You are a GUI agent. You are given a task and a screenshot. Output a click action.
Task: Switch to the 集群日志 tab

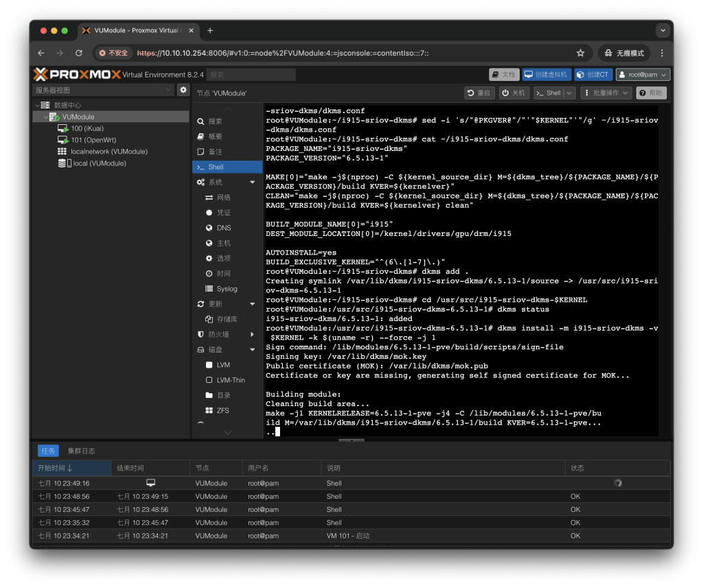tap(81, 451)
